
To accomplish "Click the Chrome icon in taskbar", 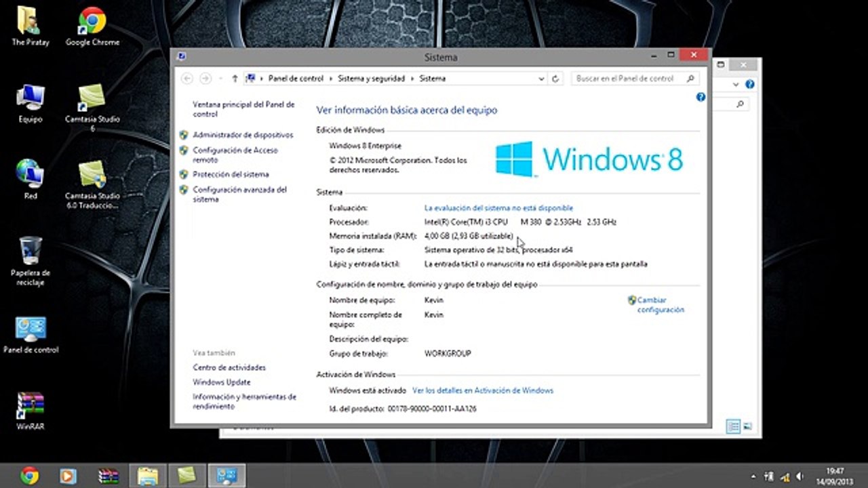I will point(29,476).
